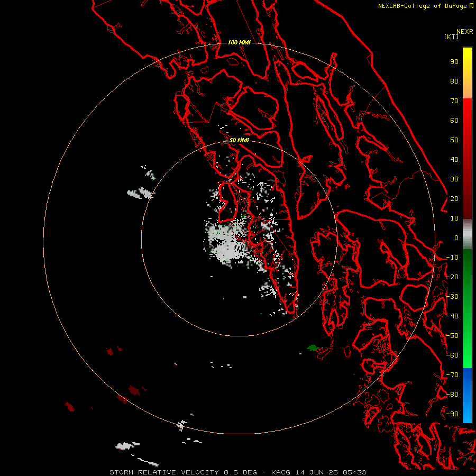476x476 pixels.
Task: Click the -30 value on velocity scale
Action: [452, 297]
